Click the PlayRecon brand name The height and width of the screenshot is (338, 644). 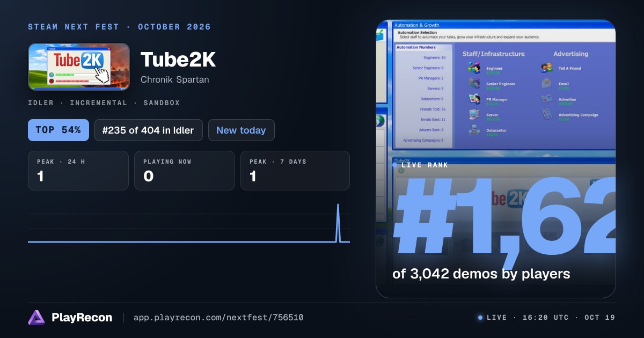(82, 318)
